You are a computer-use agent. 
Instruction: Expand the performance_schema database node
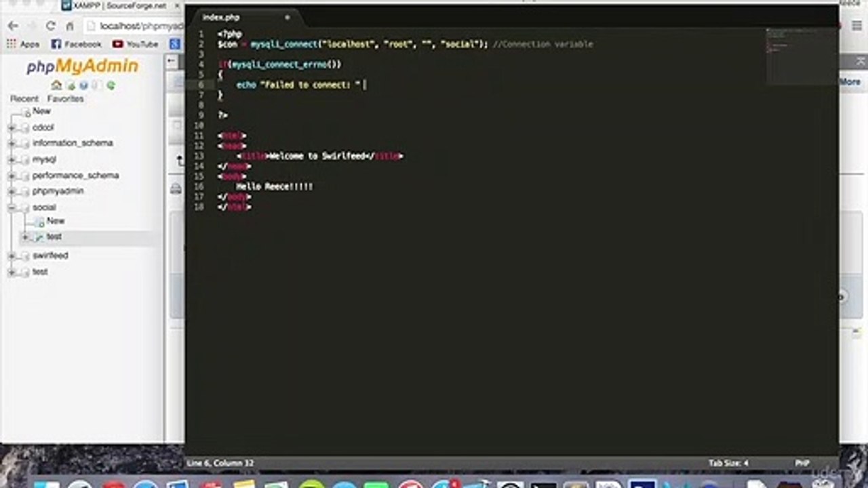pos(12,176)
